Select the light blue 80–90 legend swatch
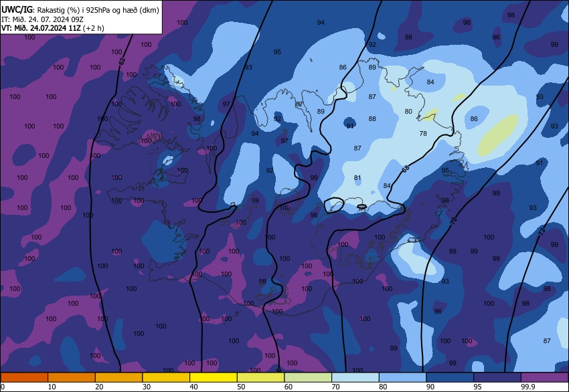This screenshot has height=392, width=569. (x=402, y=377)
